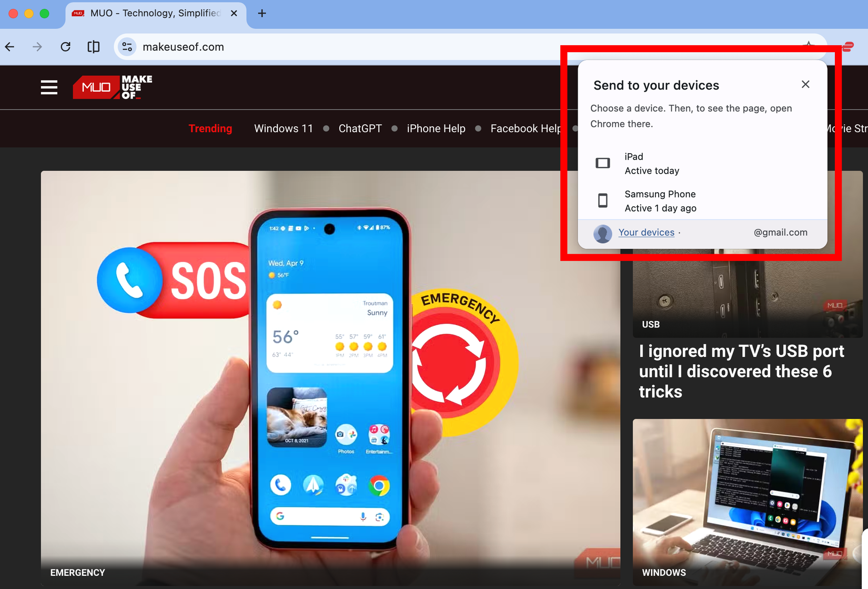Open the Your devices link
Viewport: 868px width, 589px height.
(647, 232)
